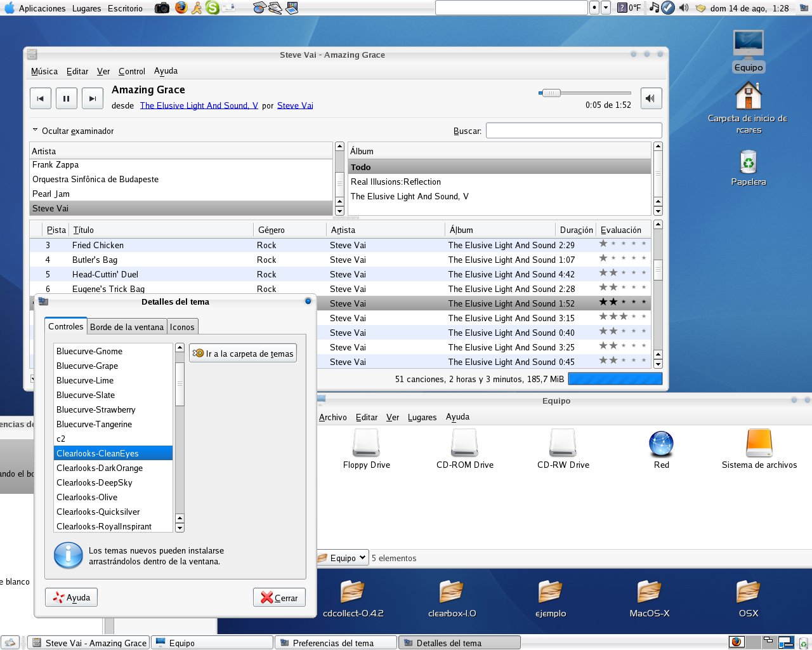
Task: Click the track list scrollbar up arrow
Action: tap(658, 224)
